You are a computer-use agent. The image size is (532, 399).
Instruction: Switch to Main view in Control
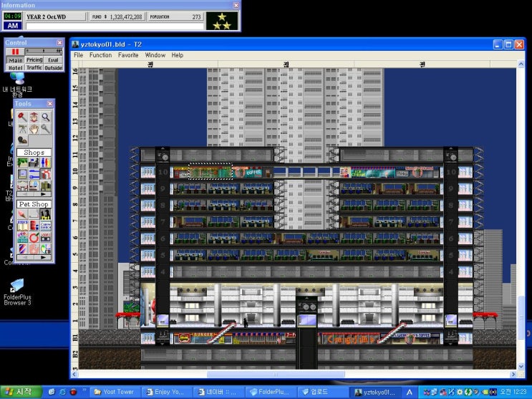point(15,60)
